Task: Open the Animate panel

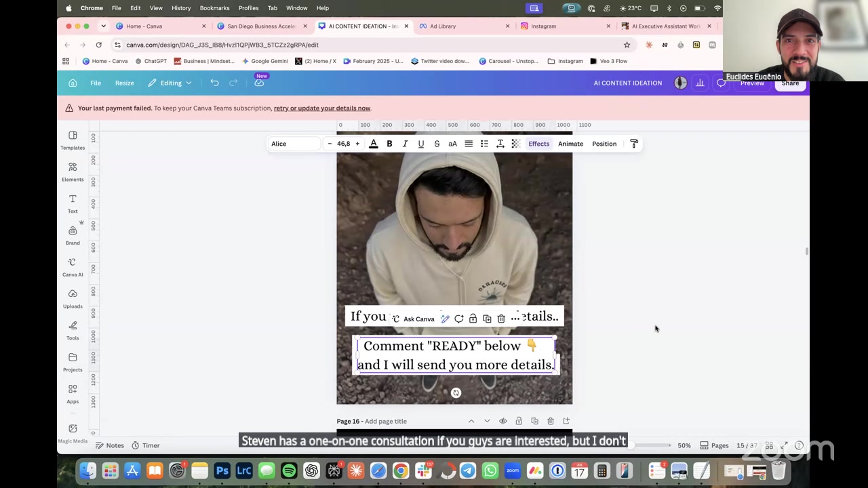Action: (x=570, y=144)
